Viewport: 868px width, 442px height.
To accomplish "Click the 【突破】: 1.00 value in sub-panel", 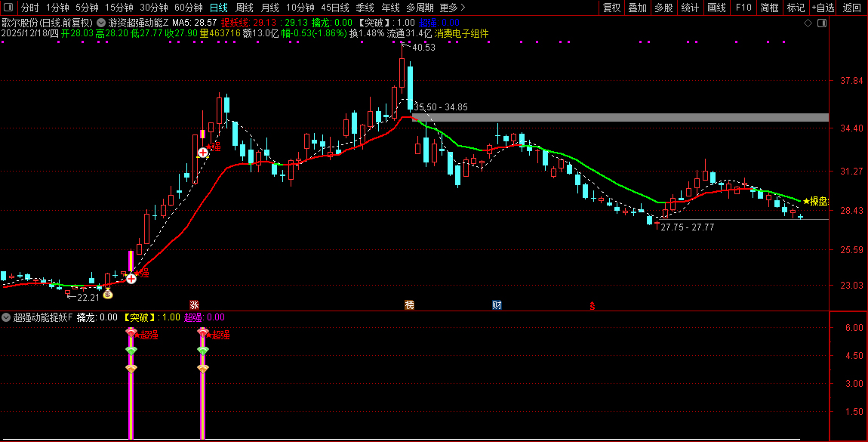I will click(152, 317).
